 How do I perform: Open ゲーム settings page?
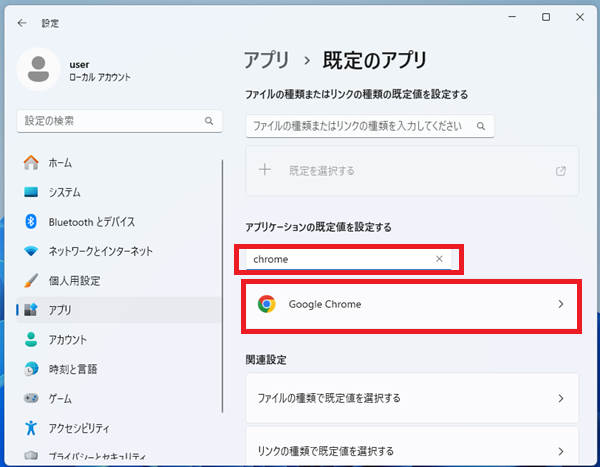pyautogui.click(x=119, y=398)
